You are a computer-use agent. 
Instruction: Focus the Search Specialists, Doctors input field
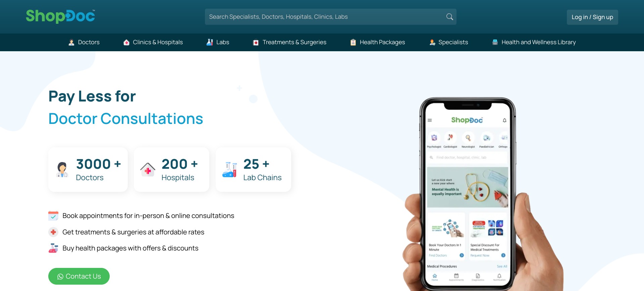coord(330,17)
